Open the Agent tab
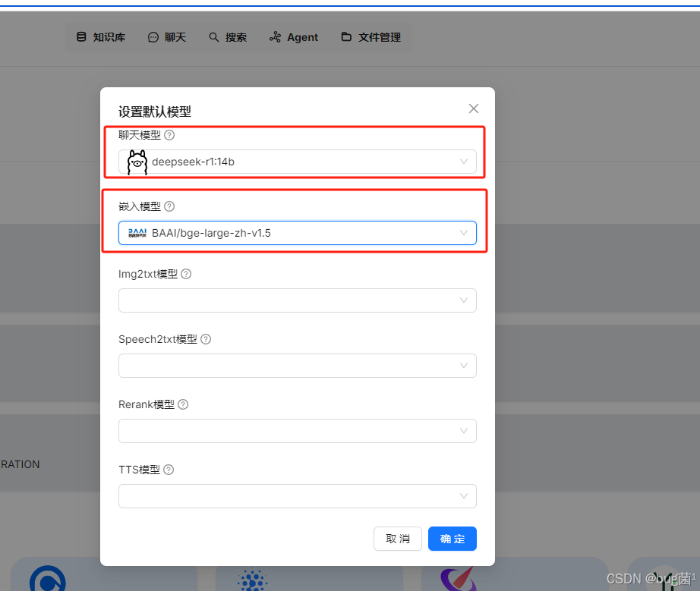 pyautogui.click(x=294, y=37)
